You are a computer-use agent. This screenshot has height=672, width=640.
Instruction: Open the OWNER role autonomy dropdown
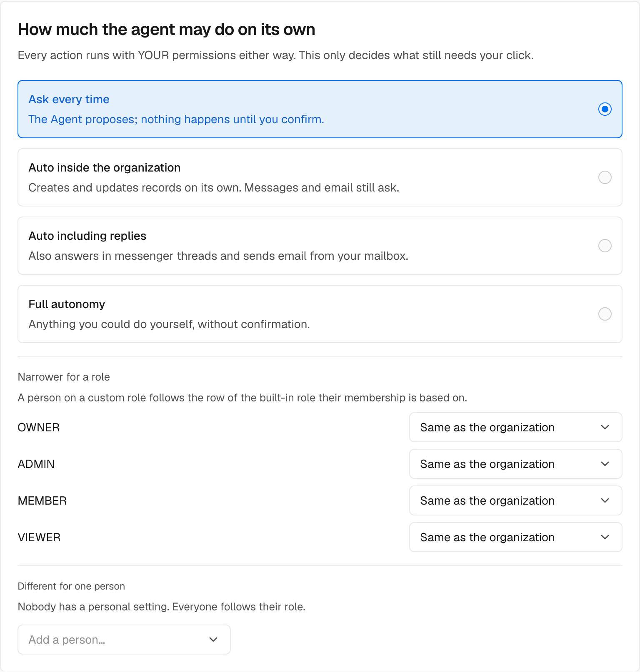point(515,427)
